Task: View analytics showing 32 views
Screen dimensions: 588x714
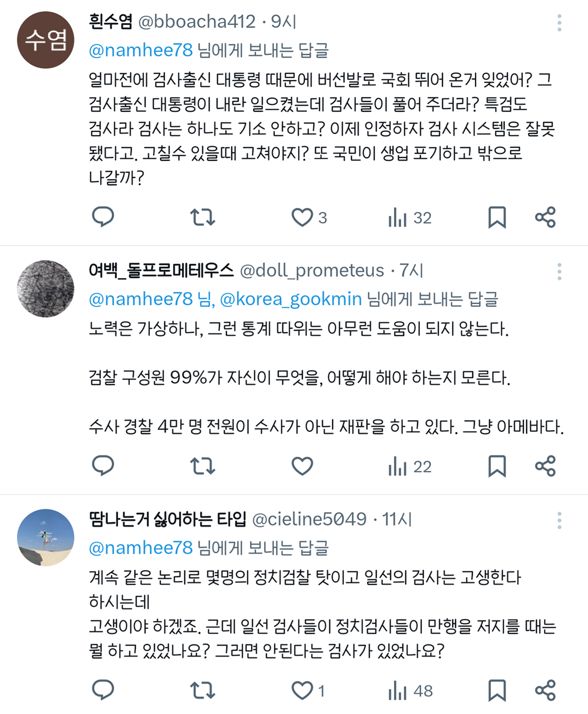Action: pos(410,218)
